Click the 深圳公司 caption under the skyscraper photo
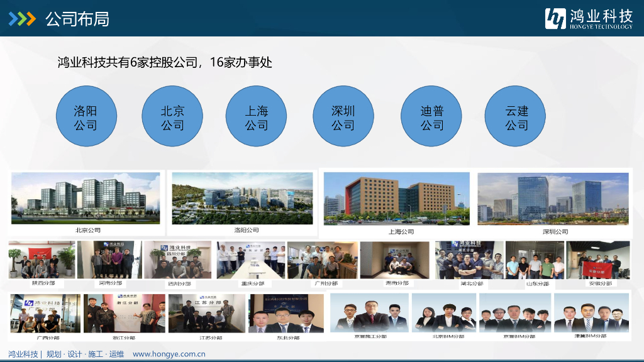 555,232
